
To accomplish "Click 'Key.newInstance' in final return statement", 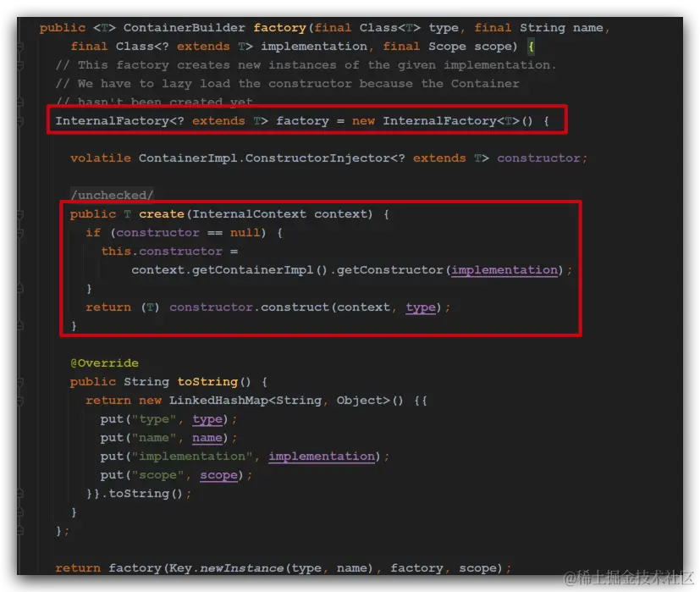I will pos(227,568).
